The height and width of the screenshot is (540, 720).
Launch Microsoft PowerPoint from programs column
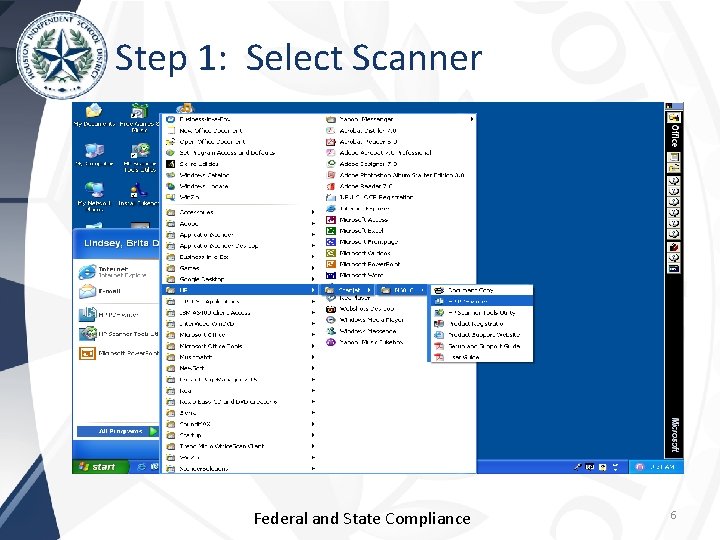click(363, 264)
